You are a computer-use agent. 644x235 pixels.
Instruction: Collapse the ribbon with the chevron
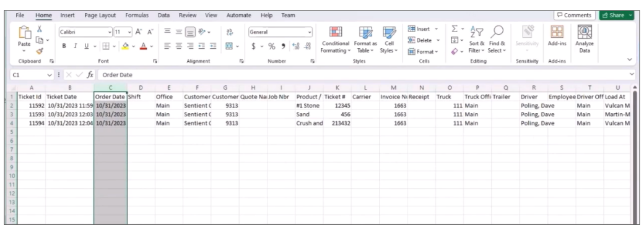[630, 59]
